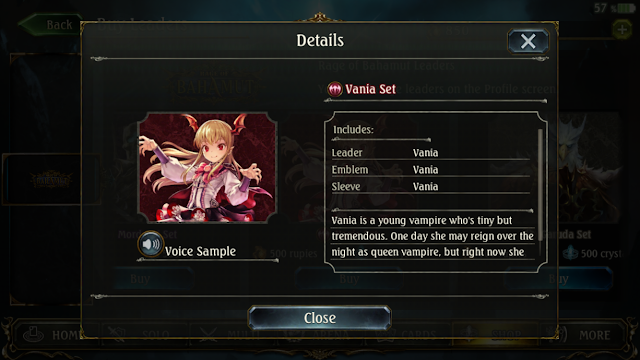Viewport: 640px width, 360px height.
Task: Select the Sleeve Vania row
Action: click(431, 187)
